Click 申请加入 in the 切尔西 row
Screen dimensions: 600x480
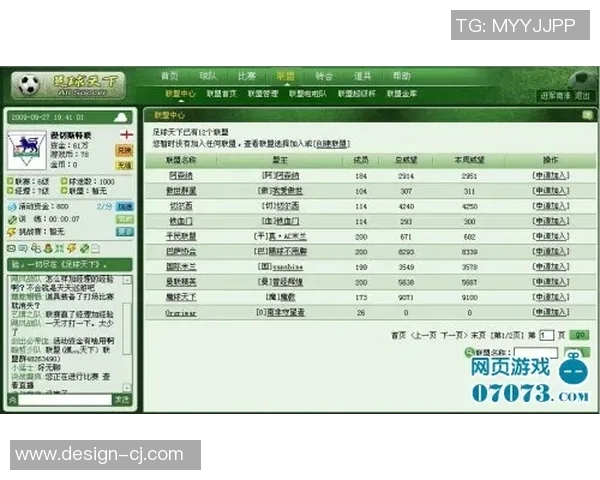(551, 206)
